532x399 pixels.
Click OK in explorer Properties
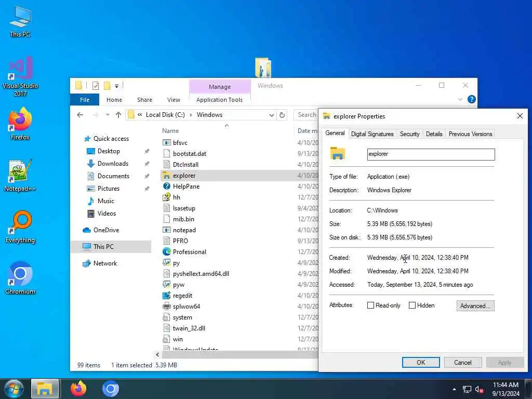click(421, 362)
